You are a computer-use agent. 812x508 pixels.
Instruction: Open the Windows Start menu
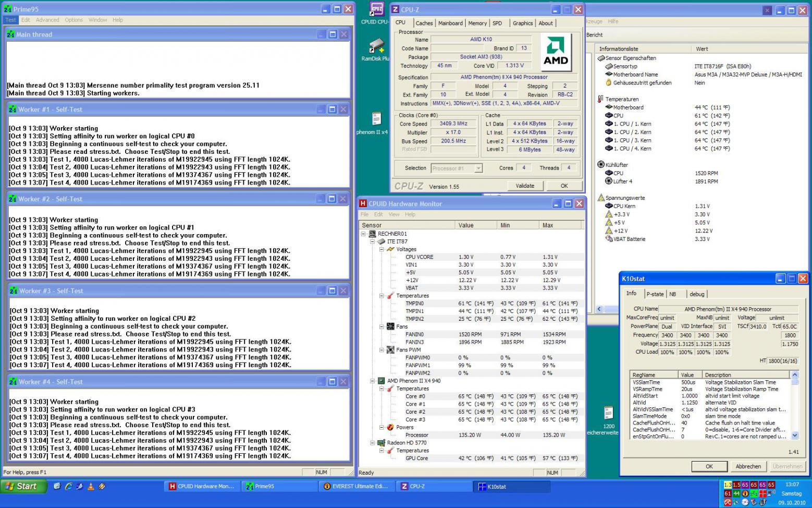pyautogui.click(x=23, y=486)
